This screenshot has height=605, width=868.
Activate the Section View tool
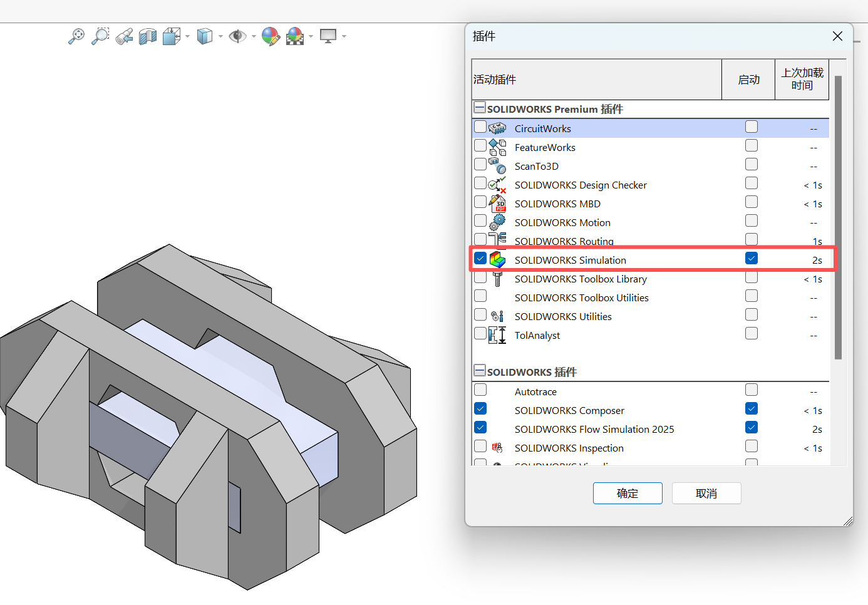pos(148,36)
